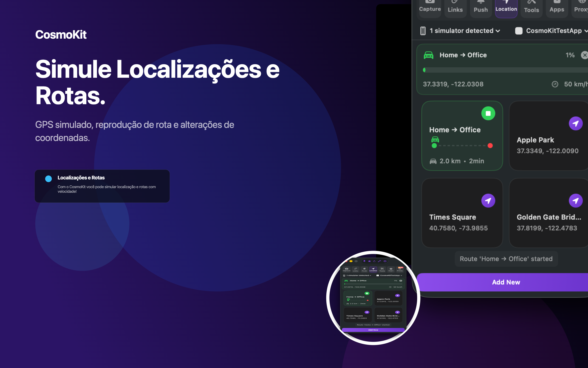The image size is (588, 368).
Task: Click the speedometer icon beside 50 km/h in the large panel
Action: point(555,84)
